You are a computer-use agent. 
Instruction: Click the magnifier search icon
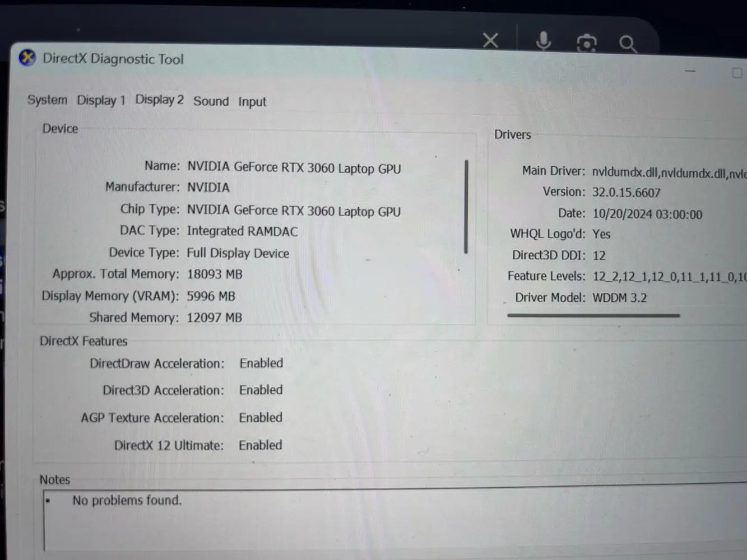click(x=627, y=44)
